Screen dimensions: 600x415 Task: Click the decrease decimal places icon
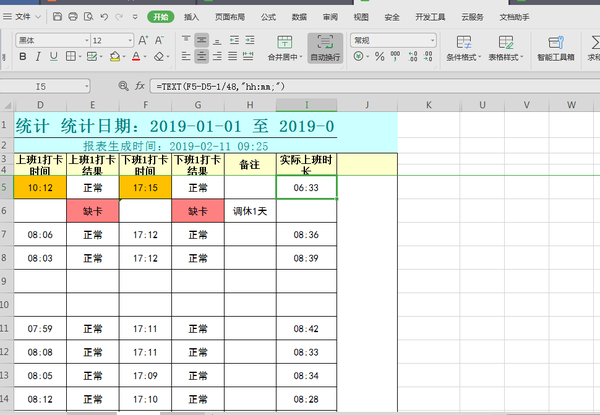point(428,57)
